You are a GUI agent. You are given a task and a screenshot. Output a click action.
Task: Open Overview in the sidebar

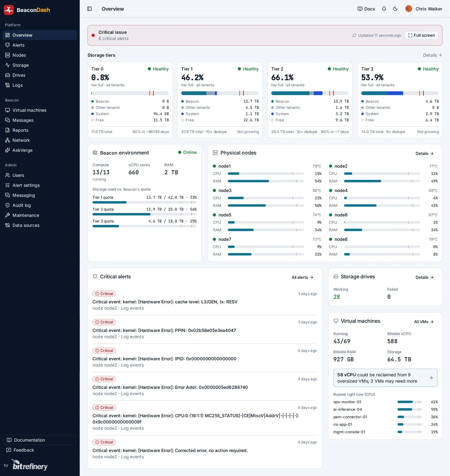pyautogui.click(x=40, y=35)
